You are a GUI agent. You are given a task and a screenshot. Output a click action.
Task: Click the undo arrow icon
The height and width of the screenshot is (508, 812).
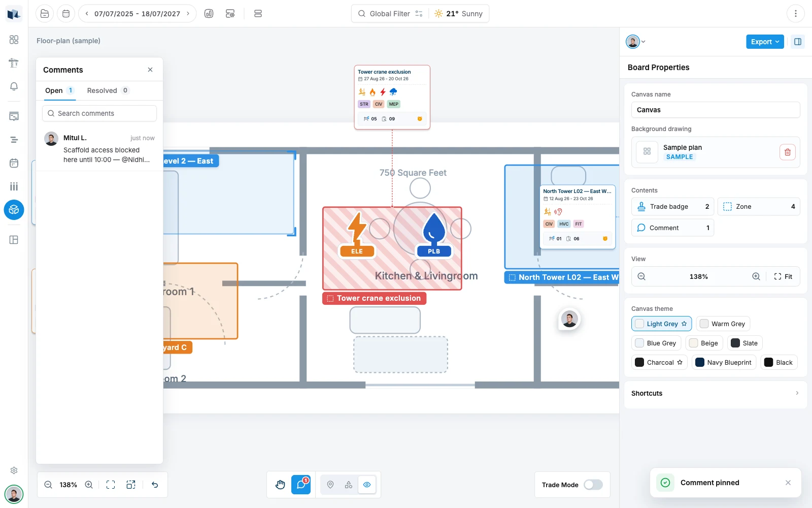tap(155, 485)
